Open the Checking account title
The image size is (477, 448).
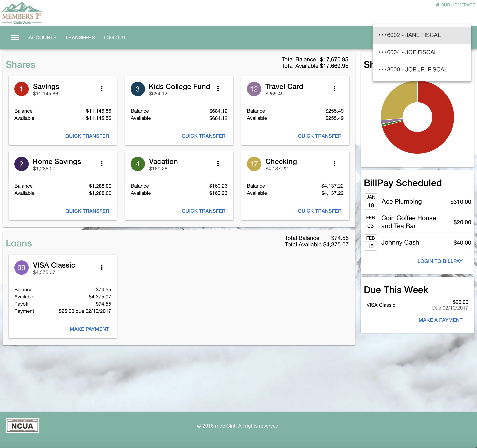(x=281, y=162)
